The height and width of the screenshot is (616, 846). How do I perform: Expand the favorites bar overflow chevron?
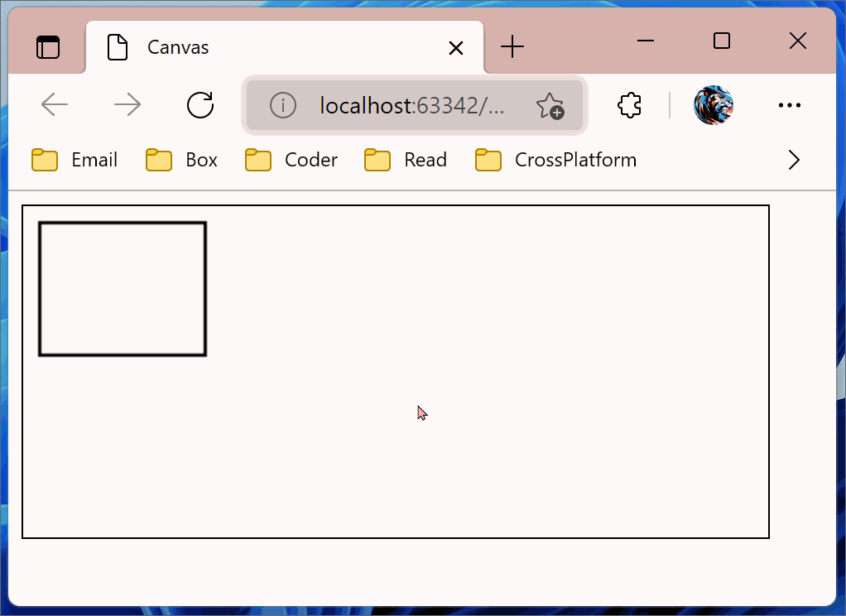(x=794, y=160)
